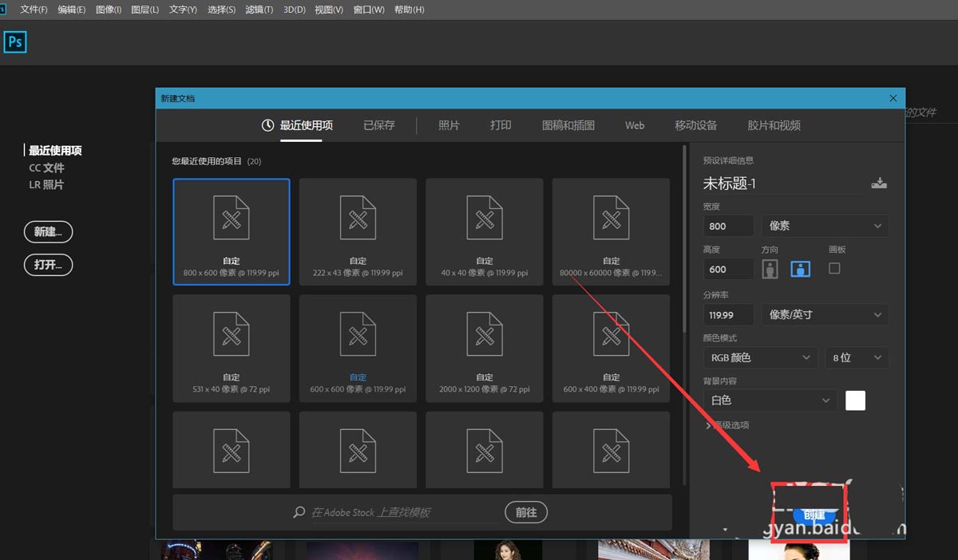958x560 pixels.
Task: Select landscape orientation under 方向
Action: click(799, 268)
